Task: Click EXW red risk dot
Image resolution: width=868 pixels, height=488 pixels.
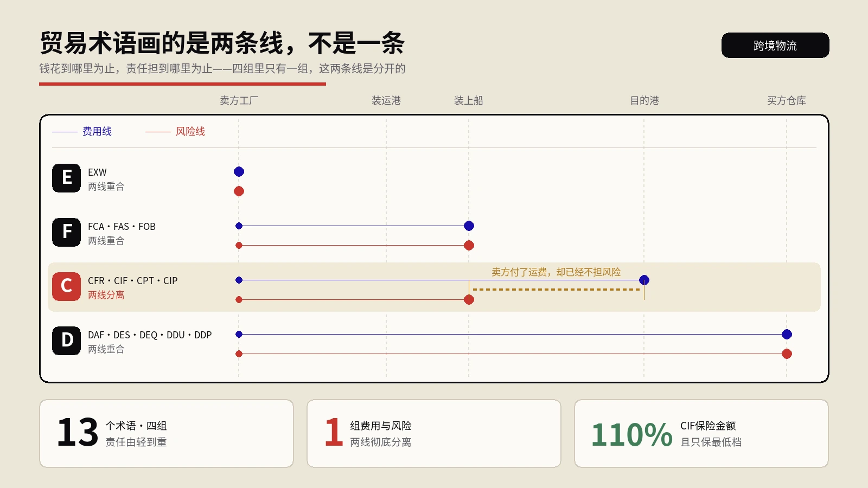Action: tap(239, 191)
